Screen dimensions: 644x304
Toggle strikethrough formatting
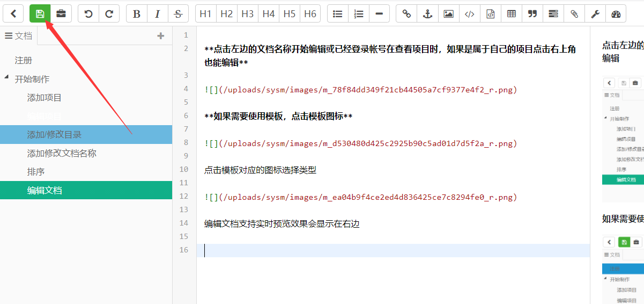pyautogui.click(x=179, y=14)
